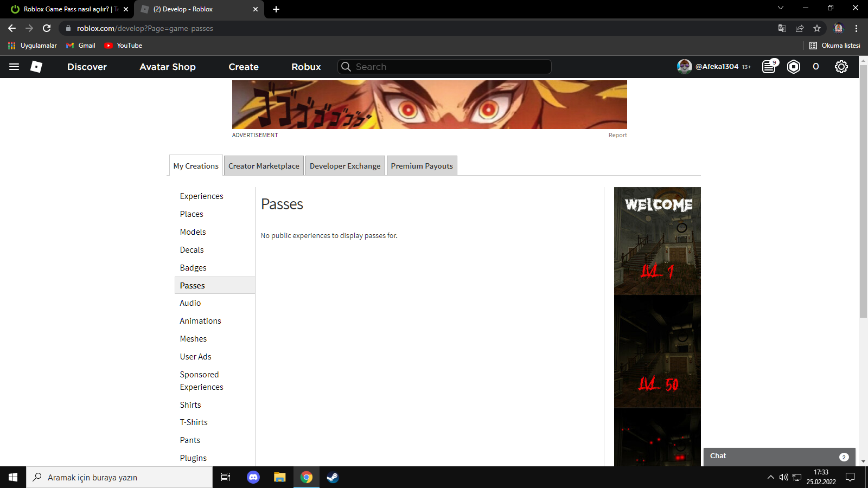The width and height of the screenshot is (868, 488).
Task: Go forward in browser history
Action: point(29,28)
